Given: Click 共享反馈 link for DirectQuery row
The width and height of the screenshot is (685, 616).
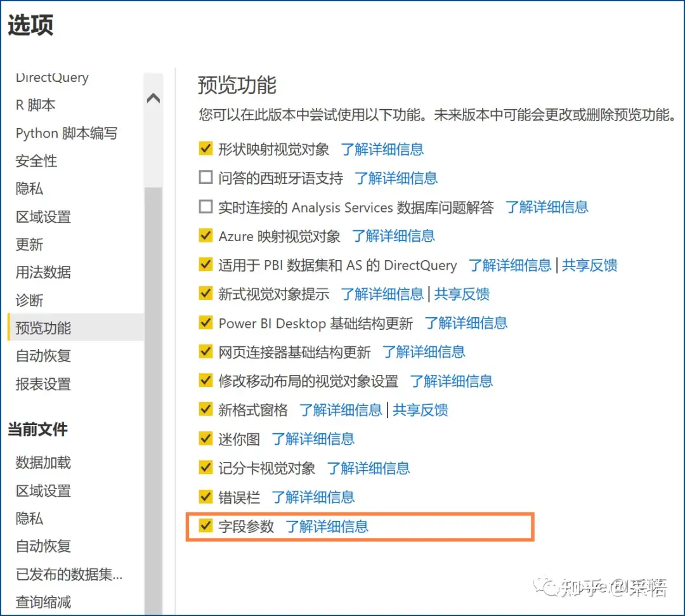Looking at the screenshot, I should click(590, 265).
